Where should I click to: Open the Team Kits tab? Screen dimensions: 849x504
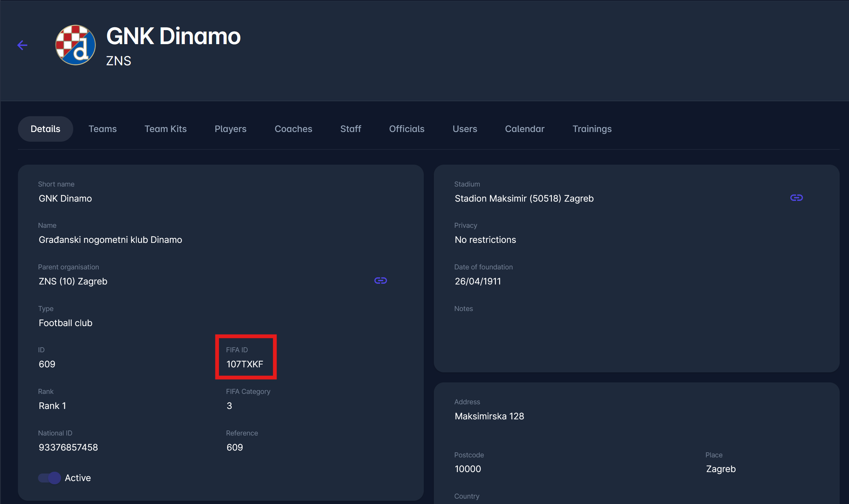165,129
